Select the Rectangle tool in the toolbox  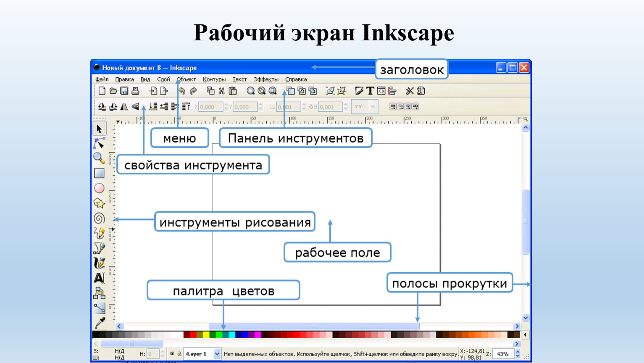99,173
